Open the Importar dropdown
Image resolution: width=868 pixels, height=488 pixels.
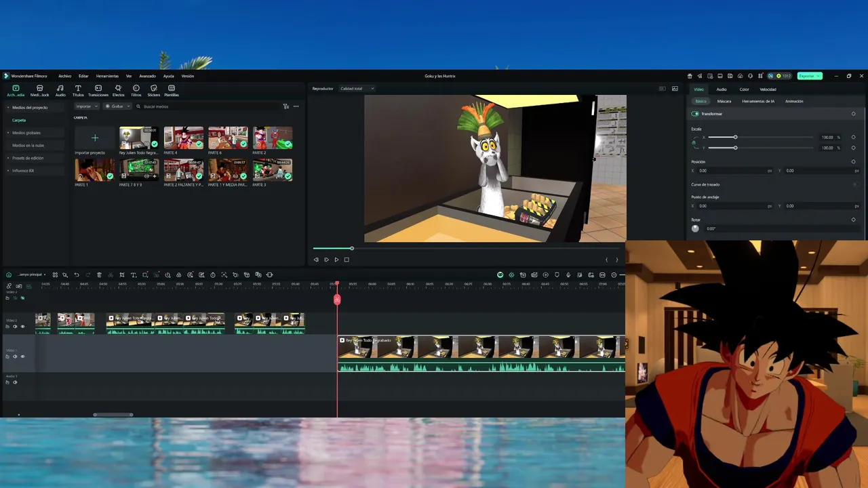[87, 106]
